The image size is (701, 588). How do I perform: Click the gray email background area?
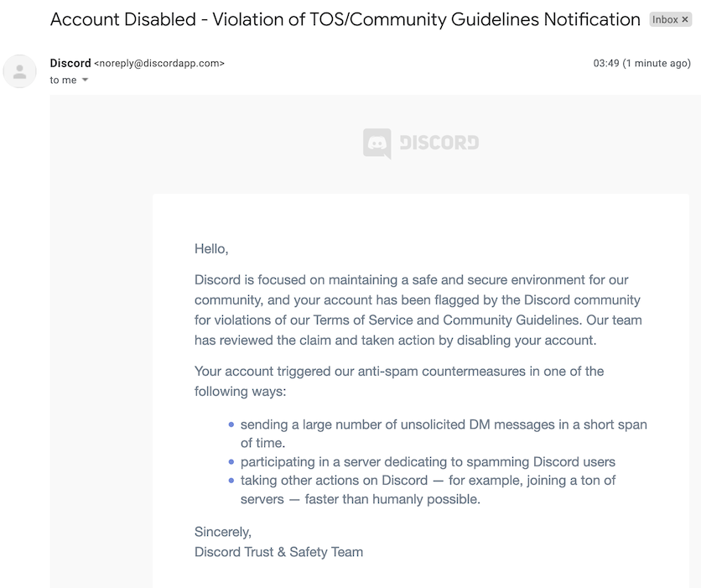point(101,336)
